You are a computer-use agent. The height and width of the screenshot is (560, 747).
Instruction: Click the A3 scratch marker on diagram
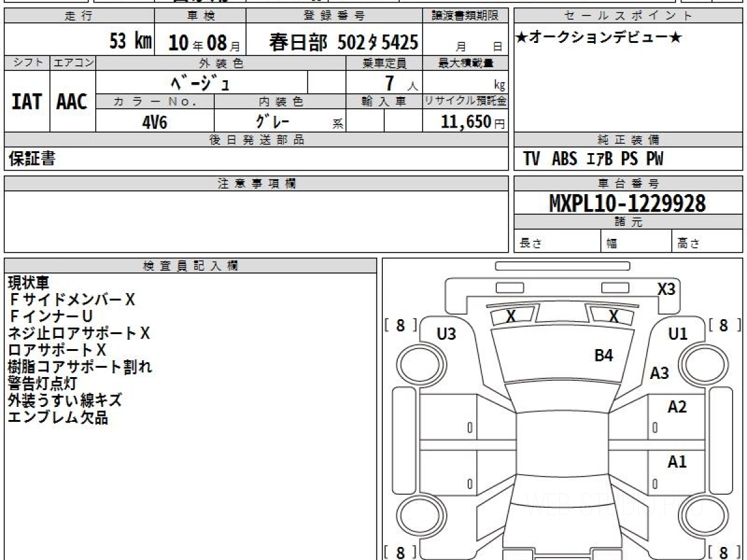pos(659,373)
